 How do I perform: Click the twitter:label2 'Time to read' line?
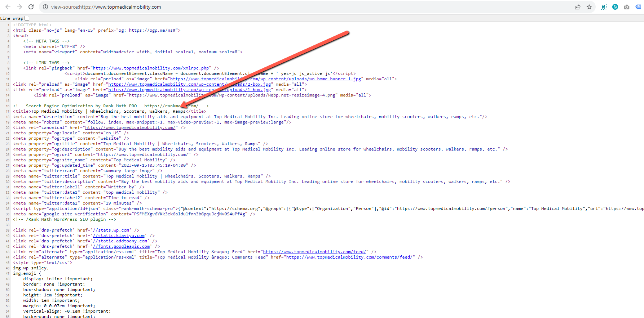pyautogui.click(x=81, y=198)
